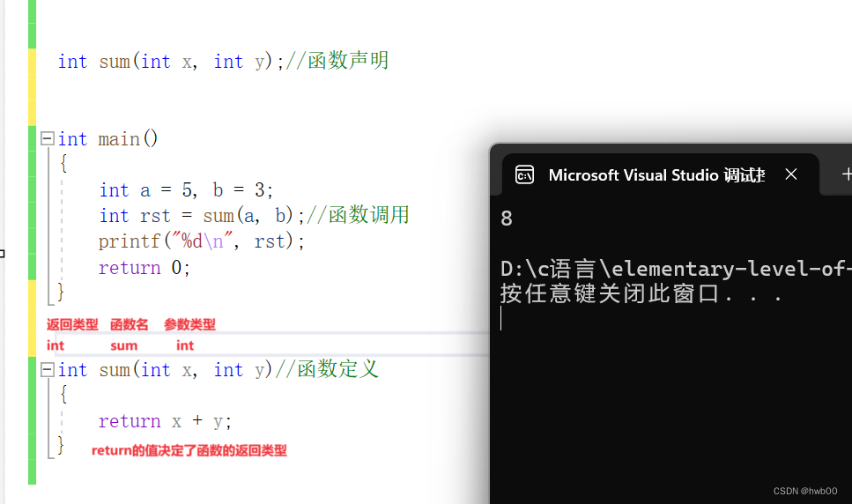Click the int rst = sum(a, b) line
852x504 pixels.
[202, 216]
